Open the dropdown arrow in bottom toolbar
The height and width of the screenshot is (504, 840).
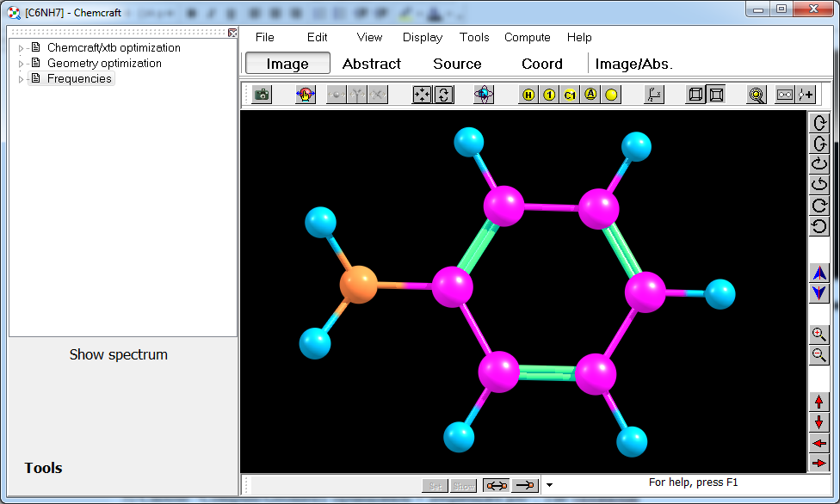pyautogui.click(x=549, y=486)
